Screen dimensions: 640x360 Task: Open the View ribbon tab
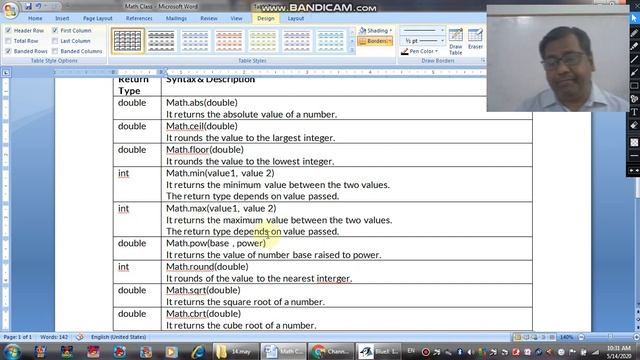[x=236, y=18]
